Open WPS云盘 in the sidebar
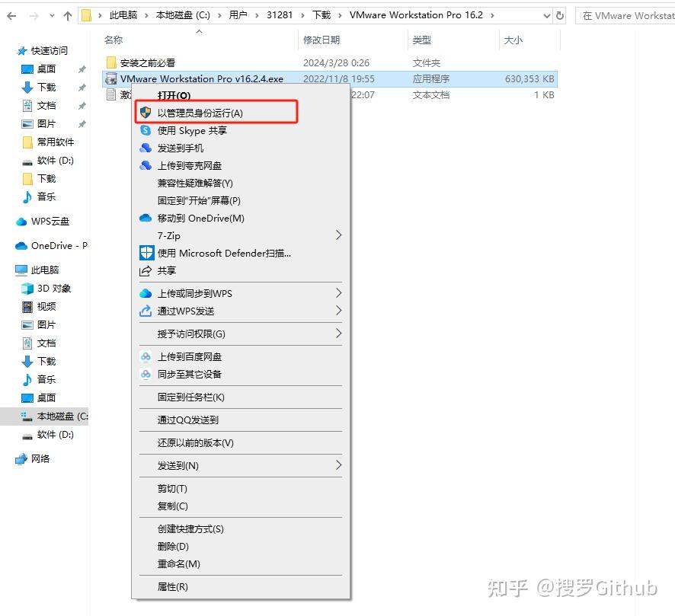Screen dimensions: 675x616 pos(50,222)
